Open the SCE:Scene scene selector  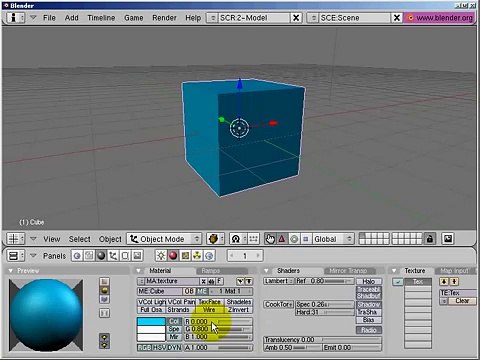[x=312, y=17]
